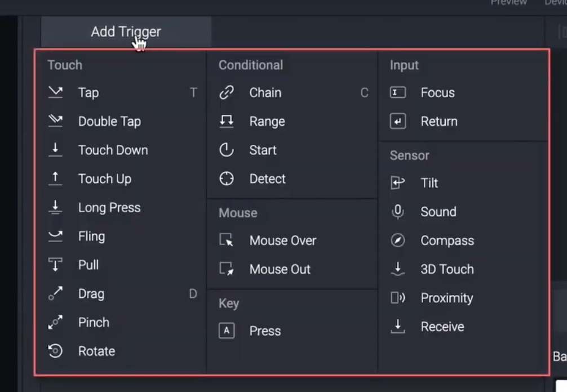Click the Sound microphone icon
The width and height of the screenshot is (567, 392).
398,212
